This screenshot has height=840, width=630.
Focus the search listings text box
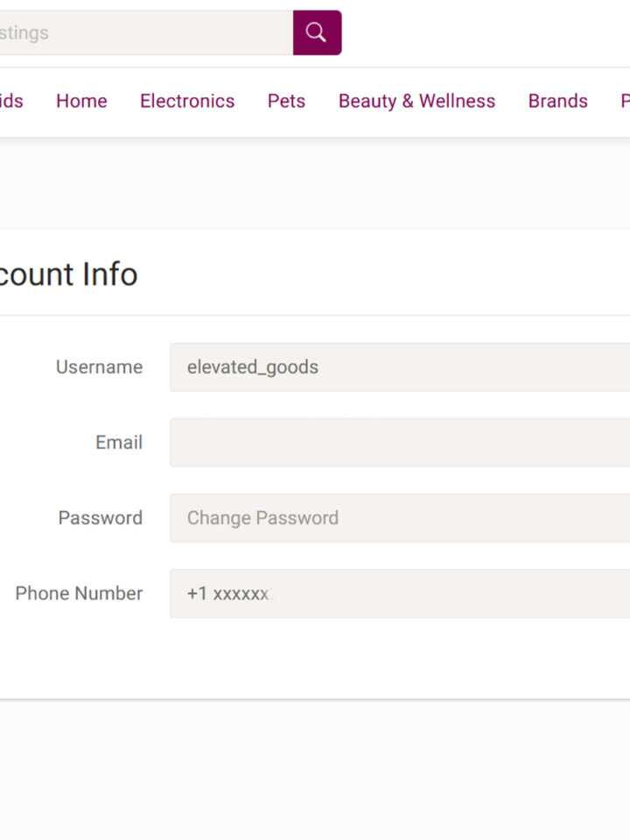point(144,33)
